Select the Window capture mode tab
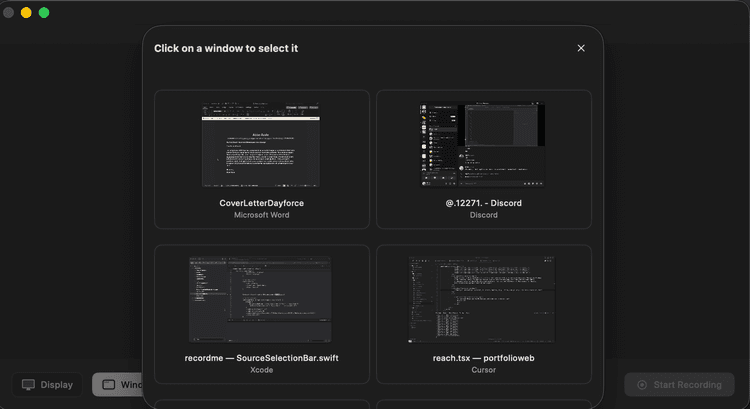The width and height of the screenshot is (750, 409). pos(118,385)
